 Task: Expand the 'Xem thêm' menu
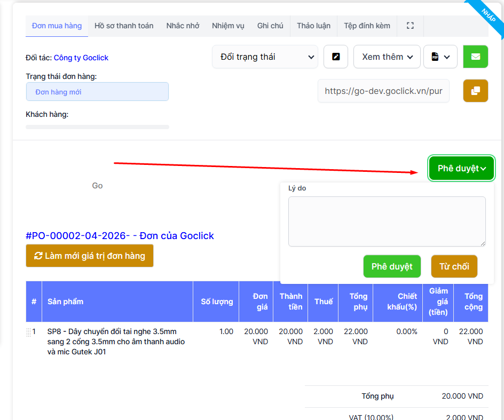pos(387,57)
